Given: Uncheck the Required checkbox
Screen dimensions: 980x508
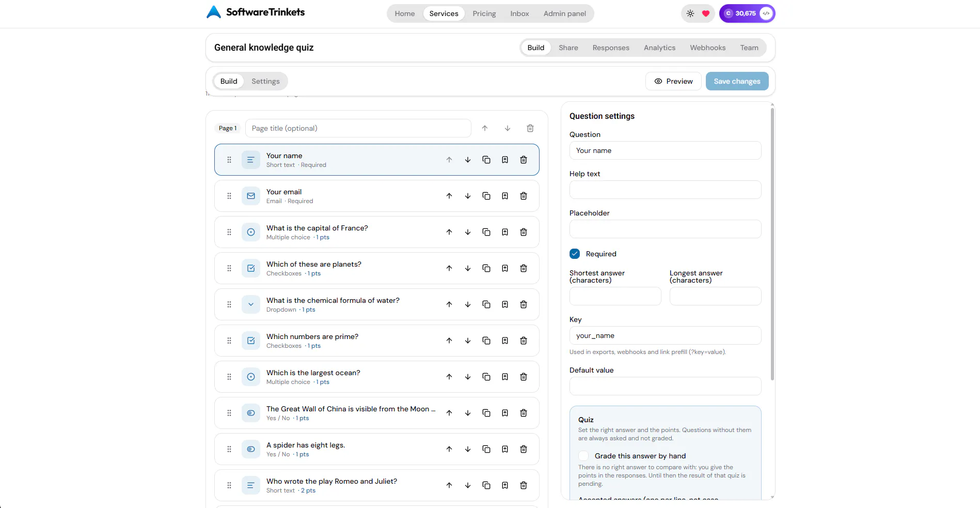Looking at the screenshot, I should pos(575,254).
